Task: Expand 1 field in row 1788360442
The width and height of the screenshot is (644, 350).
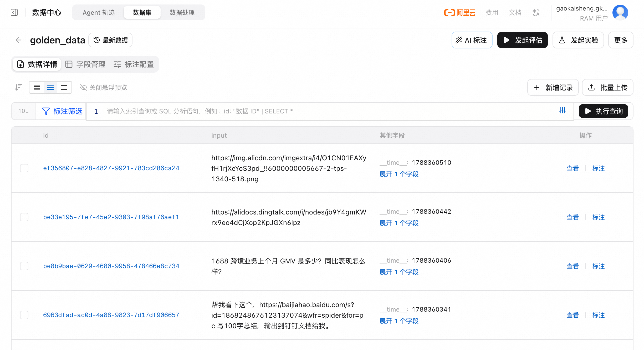Action: click(x=399, y=223)
